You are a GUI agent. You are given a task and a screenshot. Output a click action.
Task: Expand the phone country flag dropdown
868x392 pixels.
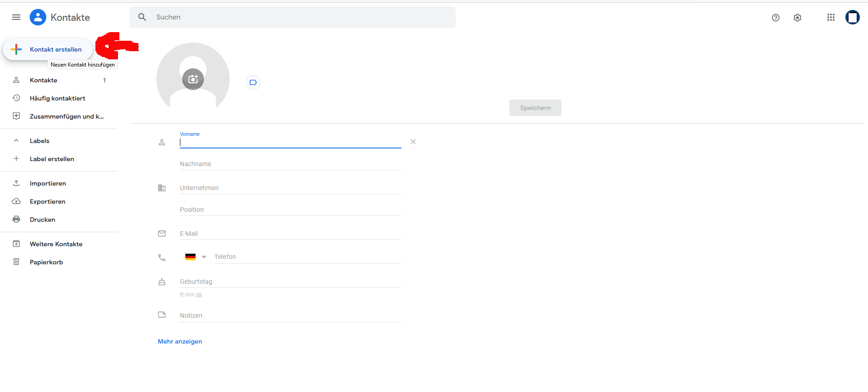point(196,257)
